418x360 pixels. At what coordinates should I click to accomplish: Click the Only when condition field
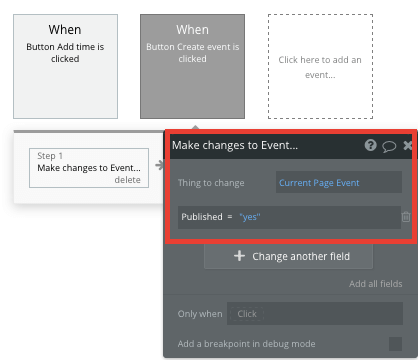(315, 313)
